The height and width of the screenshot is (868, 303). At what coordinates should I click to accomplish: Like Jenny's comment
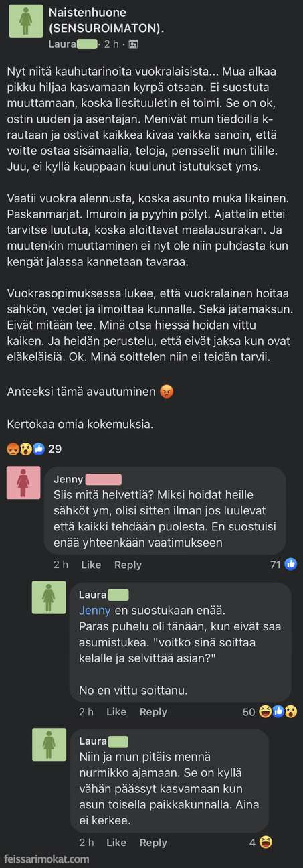coord(91,565)
